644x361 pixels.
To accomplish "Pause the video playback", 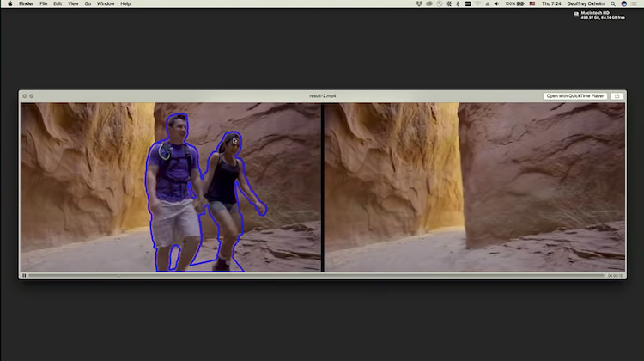I will coord(24,276).
